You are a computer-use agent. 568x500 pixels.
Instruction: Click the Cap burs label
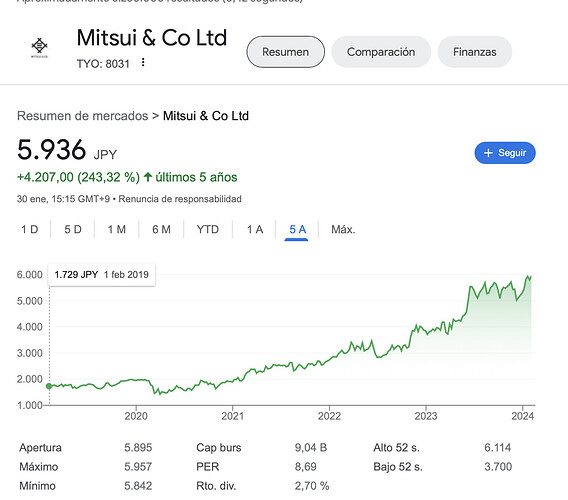(x=219, y=448)
